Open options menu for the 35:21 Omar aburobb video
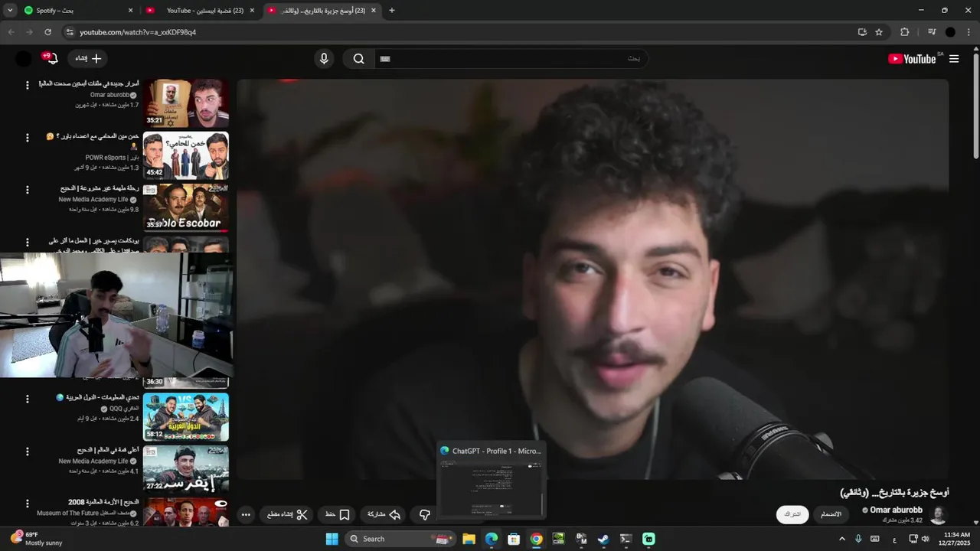The image size is (980, 551). click(x=28, y=85)
